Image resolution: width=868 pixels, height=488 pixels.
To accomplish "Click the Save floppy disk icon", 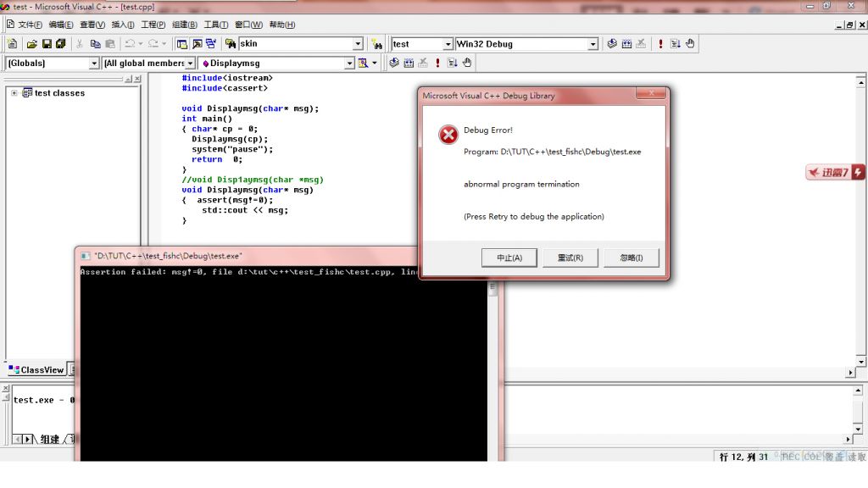I will click(47, 44).
